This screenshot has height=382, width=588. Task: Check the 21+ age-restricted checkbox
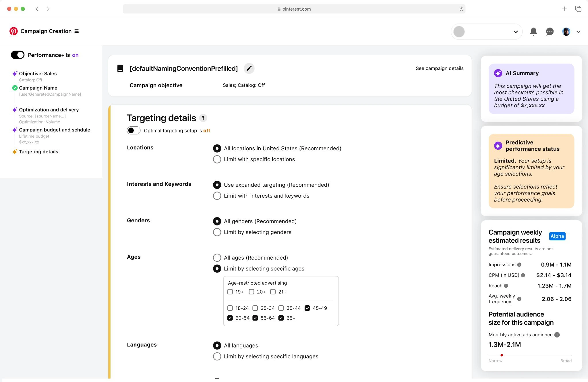point(273,292)
